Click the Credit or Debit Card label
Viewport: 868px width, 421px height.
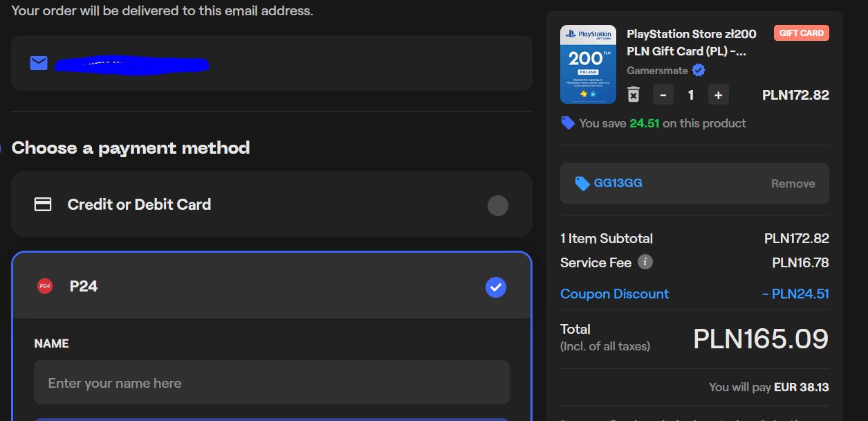(x=139, y=205)
